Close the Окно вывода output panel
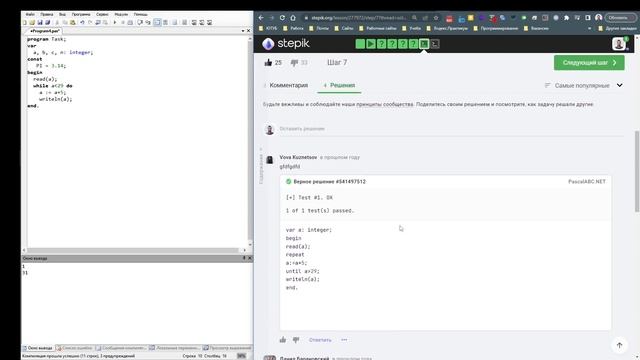This screenshot has width=640, height=360. coord(250,258)
